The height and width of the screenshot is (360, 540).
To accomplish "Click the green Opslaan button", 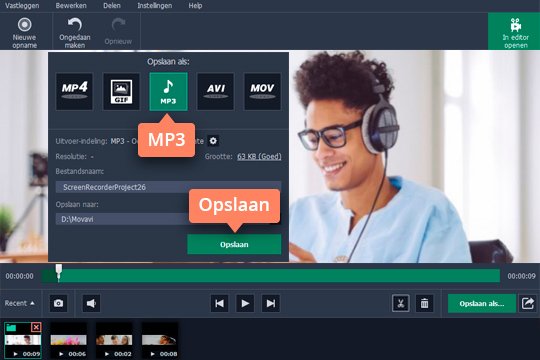I will point(234,244).
